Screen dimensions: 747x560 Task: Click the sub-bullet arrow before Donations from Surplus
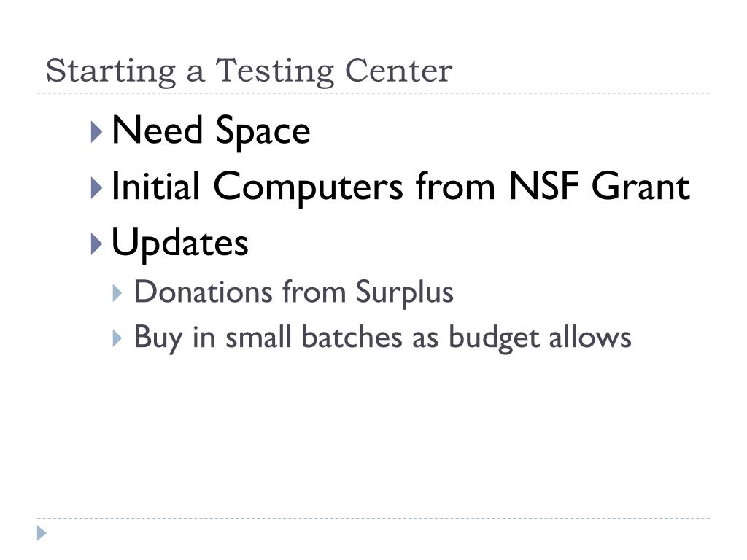tap(117, 293)
